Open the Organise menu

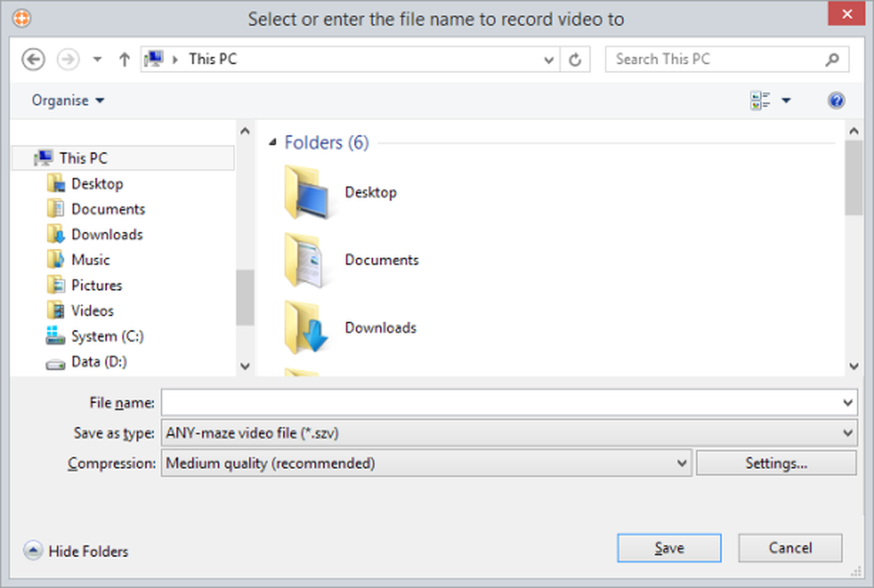tap(68, 100)
